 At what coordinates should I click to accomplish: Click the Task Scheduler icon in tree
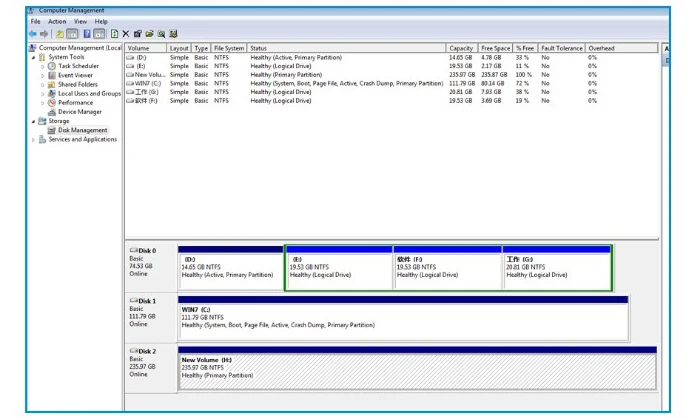pos(52,66)
